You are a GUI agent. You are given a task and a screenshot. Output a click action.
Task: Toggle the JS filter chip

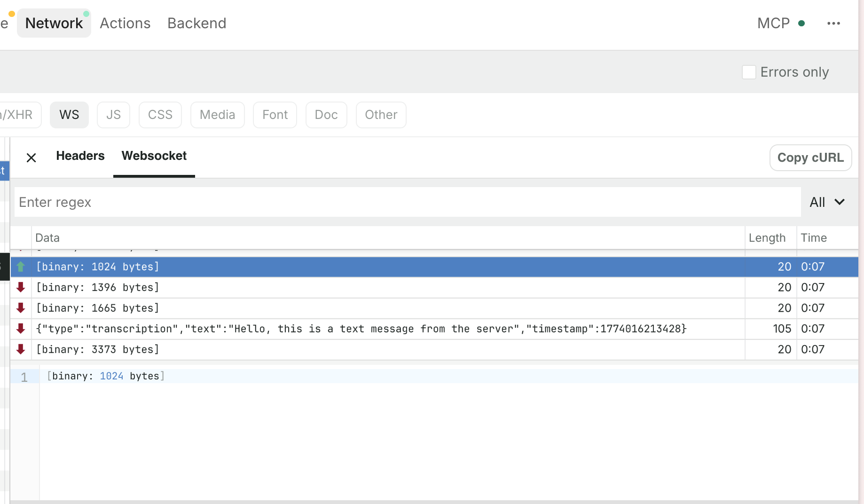click(x=113, y=115)
